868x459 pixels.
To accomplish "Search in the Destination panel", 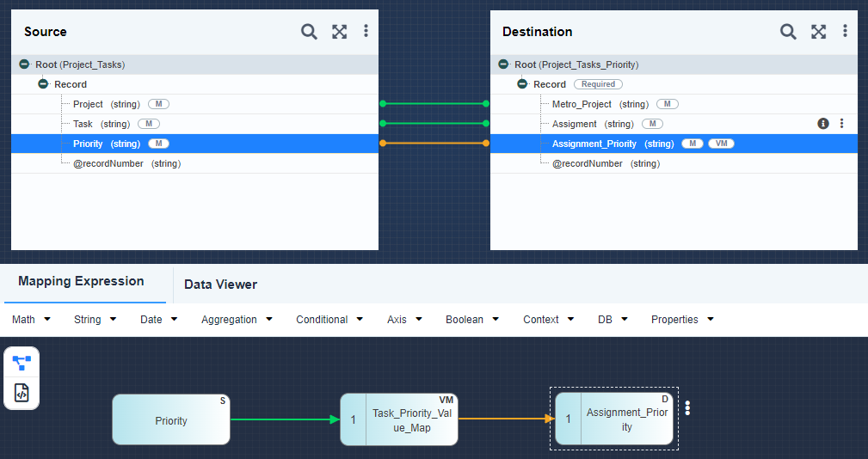I will click(788, 32).
